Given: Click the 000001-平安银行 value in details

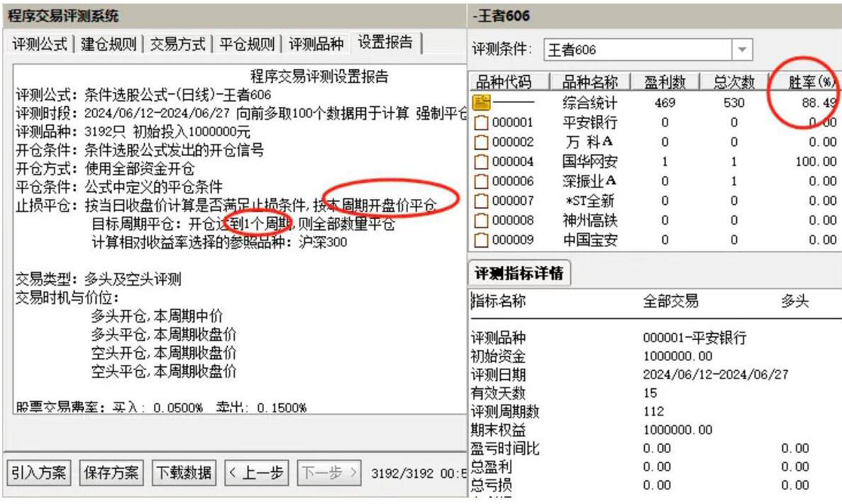Looking at the screenshot, I should 695,338.
